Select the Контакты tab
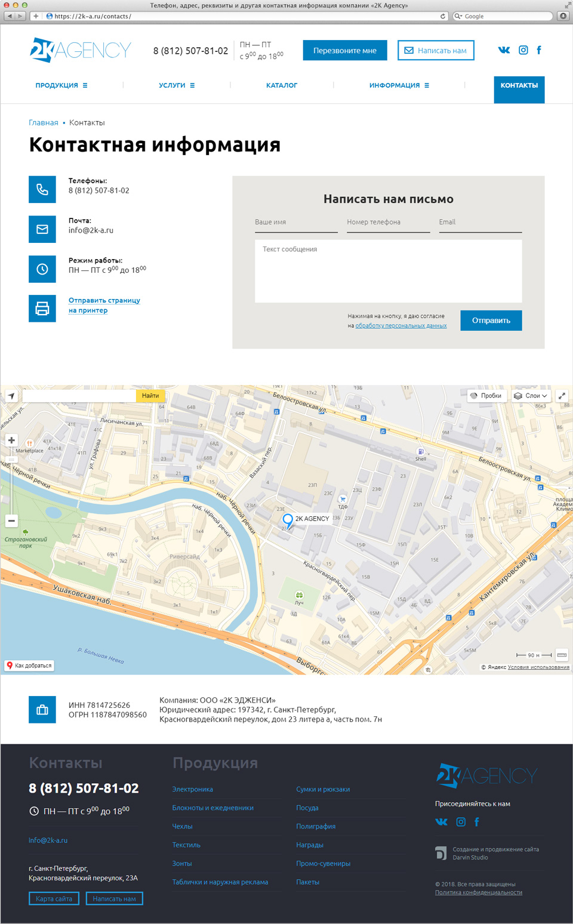 [519, 90]
